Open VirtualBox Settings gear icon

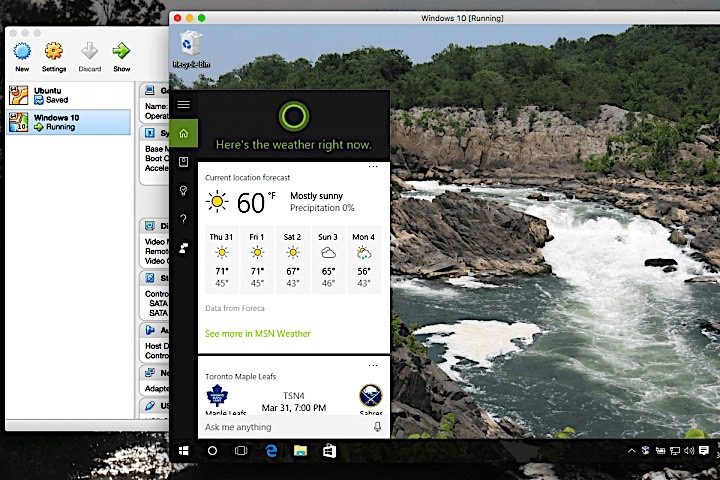pos(54,52)
